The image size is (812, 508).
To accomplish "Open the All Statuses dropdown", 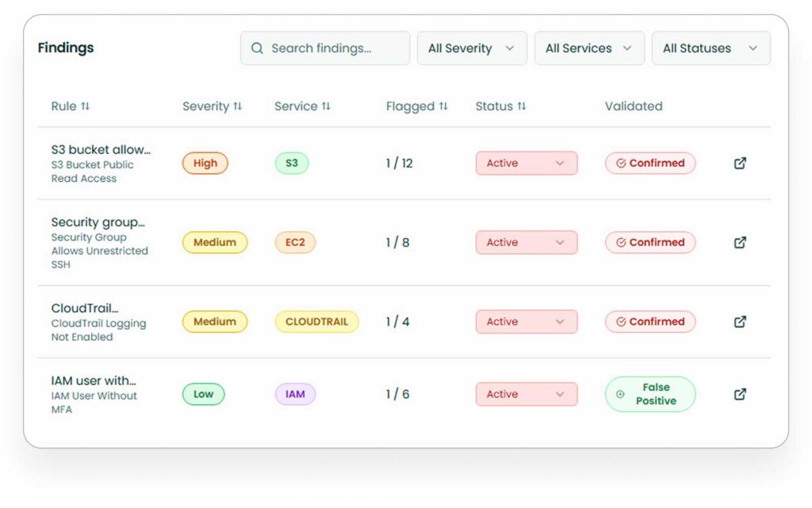I will 710,48.
